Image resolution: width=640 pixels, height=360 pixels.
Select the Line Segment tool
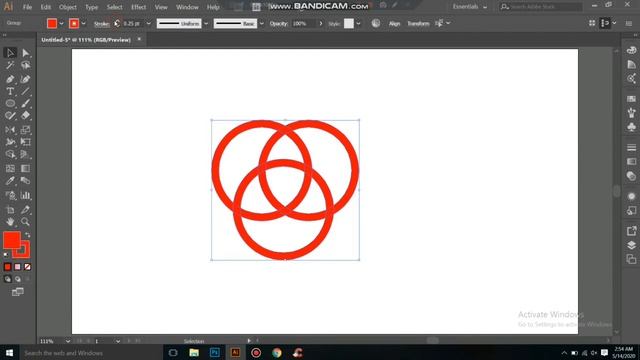tap(25, 91)
